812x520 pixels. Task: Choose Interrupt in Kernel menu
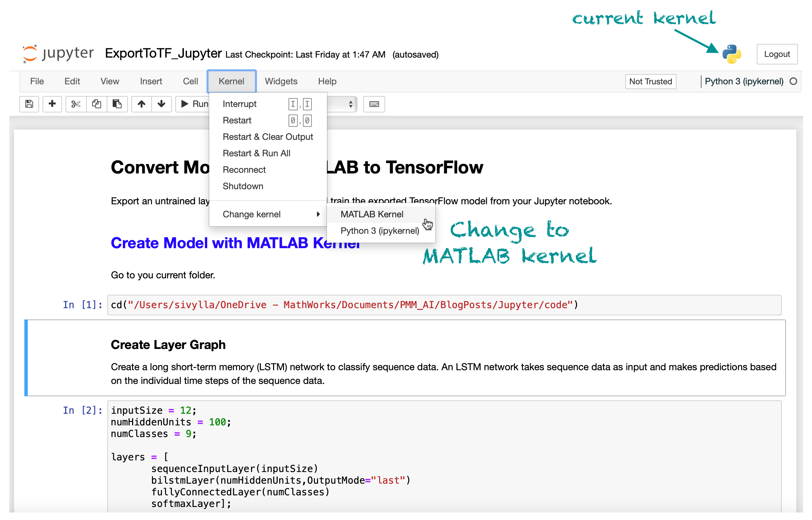pyautogui.click(x=268, y=104)
